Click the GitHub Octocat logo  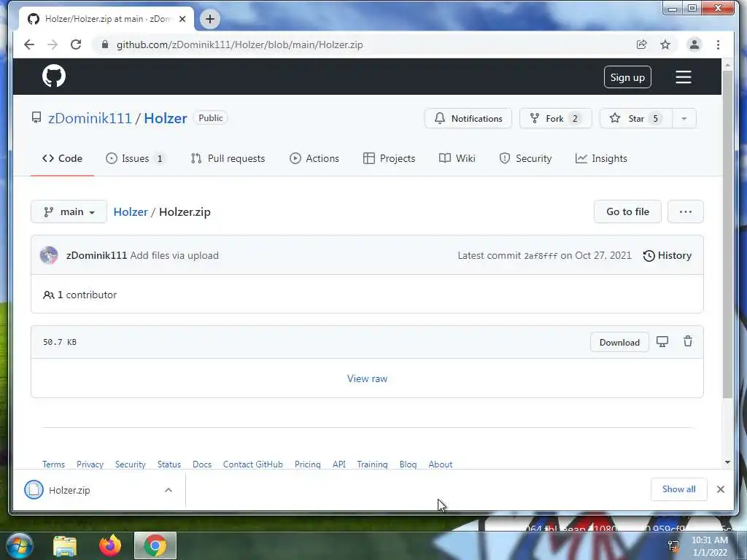(54, 76)
